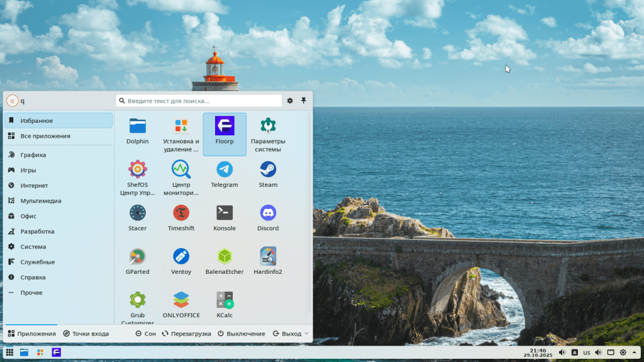Expand the Выход session options chevron

coord(306,334)
